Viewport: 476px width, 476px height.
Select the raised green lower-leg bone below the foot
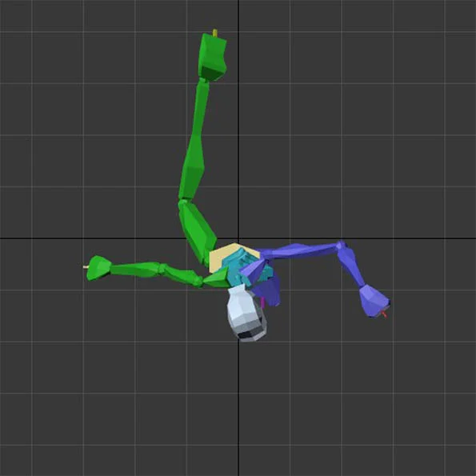point(194,139)
